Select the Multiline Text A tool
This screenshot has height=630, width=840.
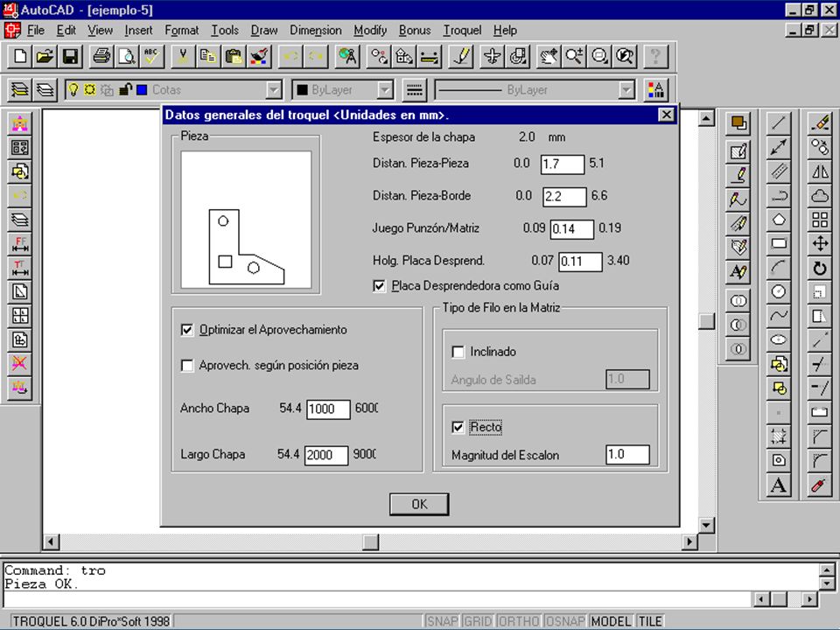pyautogui.click(x=779, y=486)
